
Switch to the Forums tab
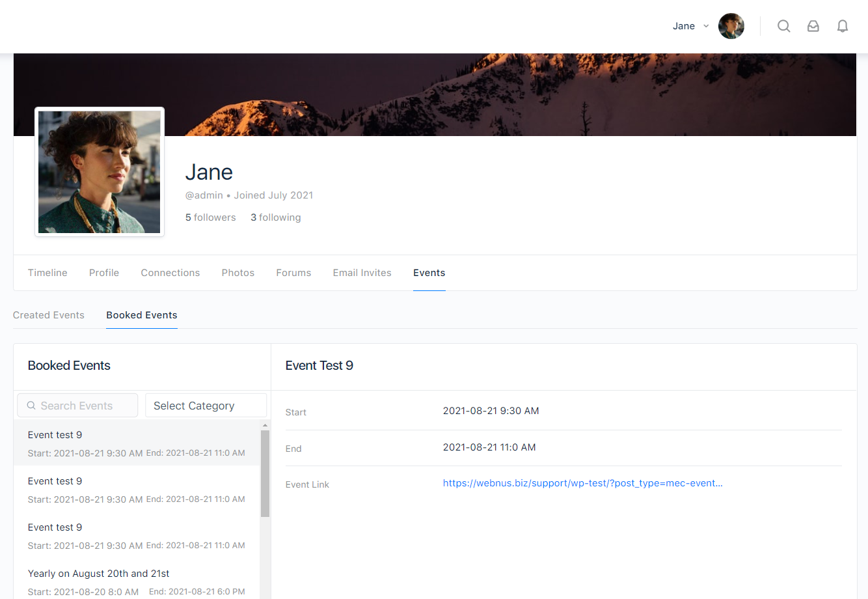coord(293,273)
